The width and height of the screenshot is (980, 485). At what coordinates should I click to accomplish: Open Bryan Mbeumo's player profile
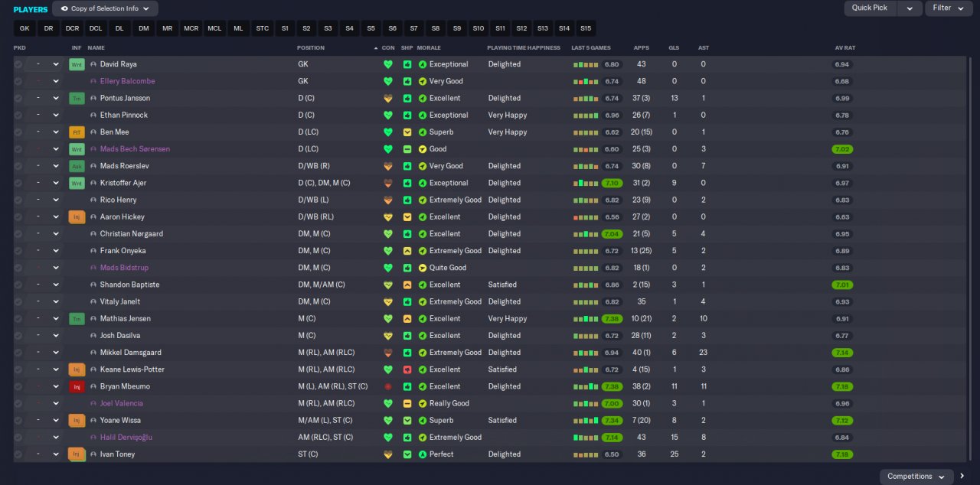click(x=125, y=386)
